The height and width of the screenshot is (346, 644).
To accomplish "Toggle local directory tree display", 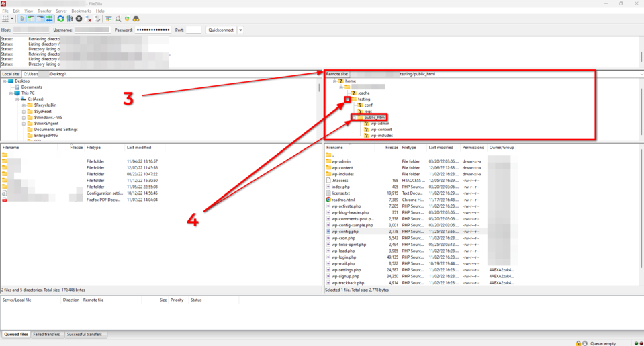I will [31, 19].
